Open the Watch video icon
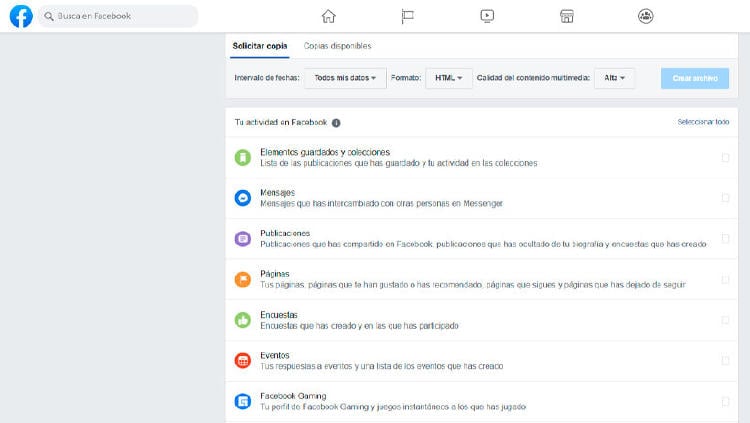 click(487, 16)
